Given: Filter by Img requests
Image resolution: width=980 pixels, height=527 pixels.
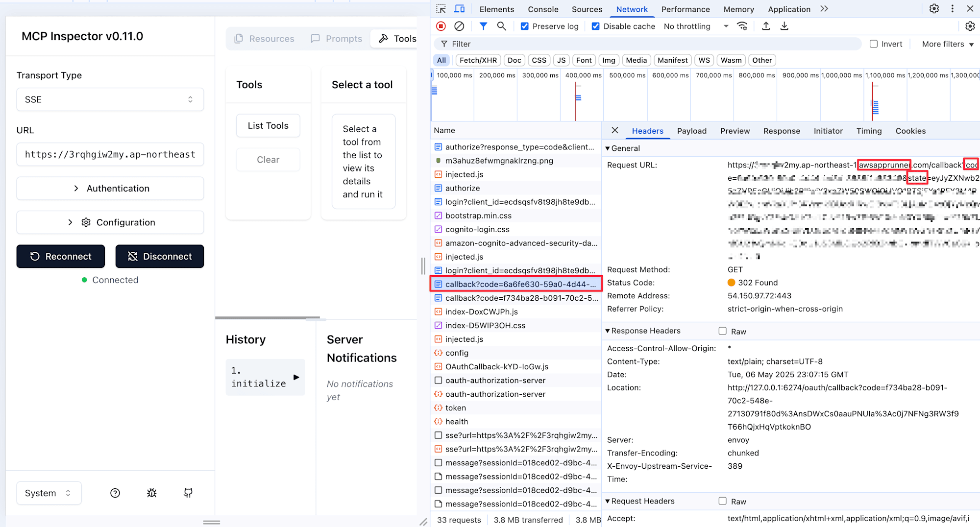Looking at the screenshot, I should 609,60.
